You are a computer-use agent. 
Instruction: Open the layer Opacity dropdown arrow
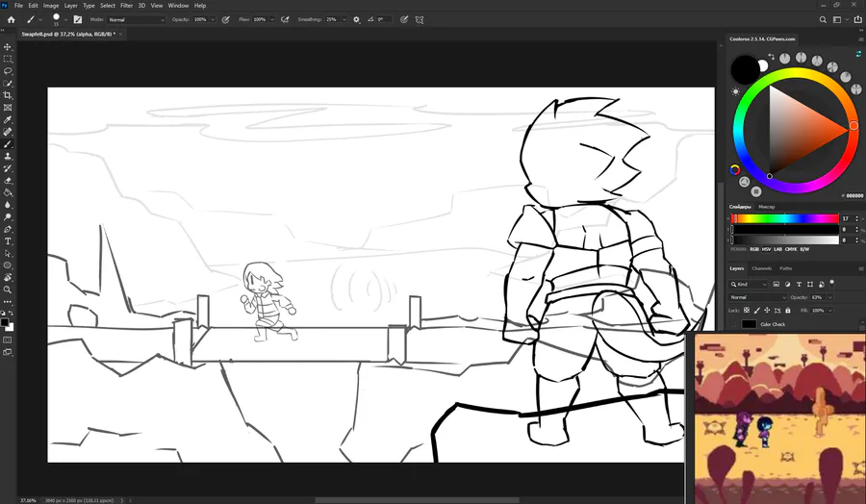pos(830,297)
